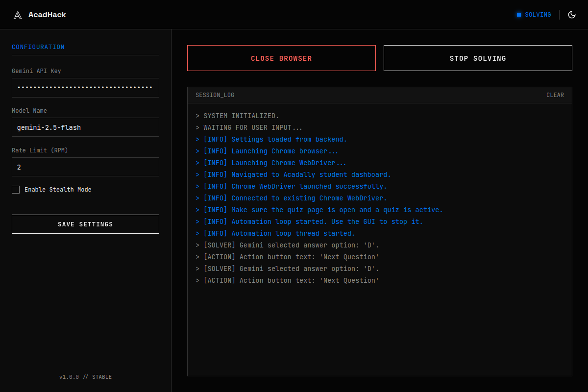Click the AcadHack logo icon
Image resolution: width=588 pixels, height=392 pixels.
(17, 14)
